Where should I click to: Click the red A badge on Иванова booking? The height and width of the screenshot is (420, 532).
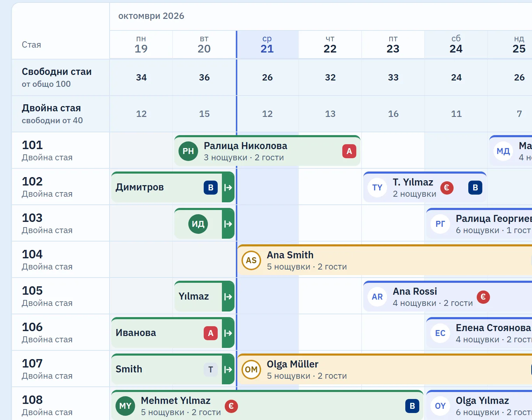point(211,333)
